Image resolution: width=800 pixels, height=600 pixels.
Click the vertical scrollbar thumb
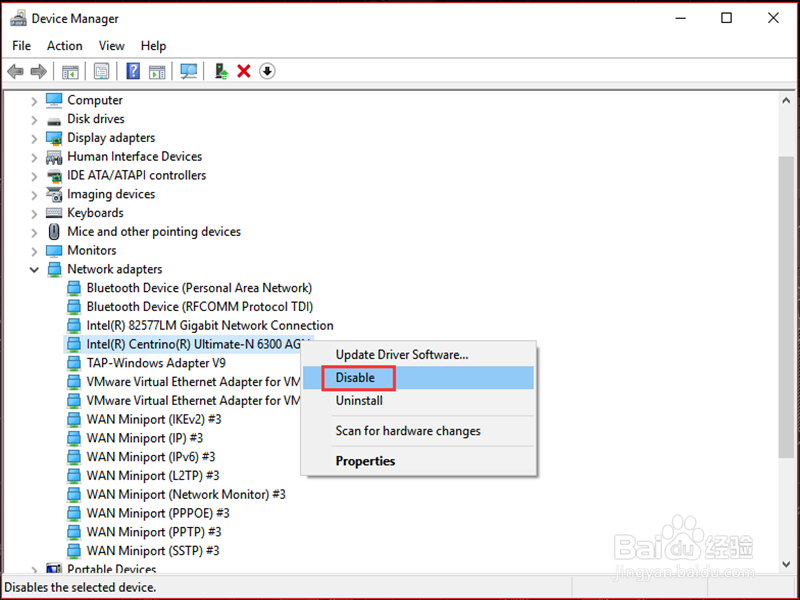coord(786,307)
